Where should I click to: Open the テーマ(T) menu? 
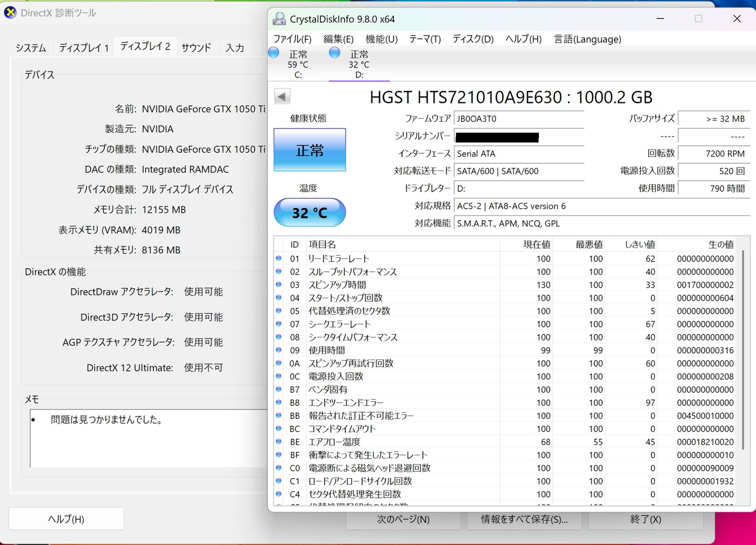click(425, 39)
